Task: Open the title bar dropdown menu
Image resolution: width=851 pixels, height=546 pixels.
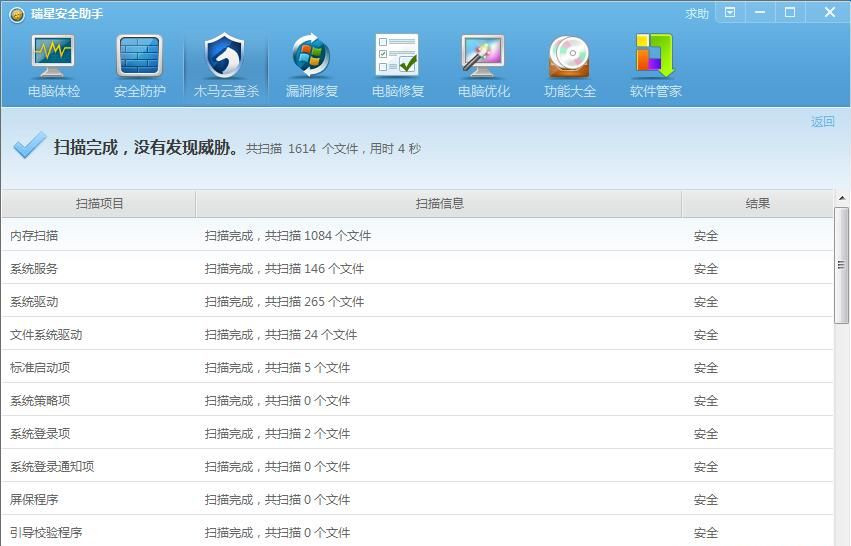Action: click(x=731, y=12)
